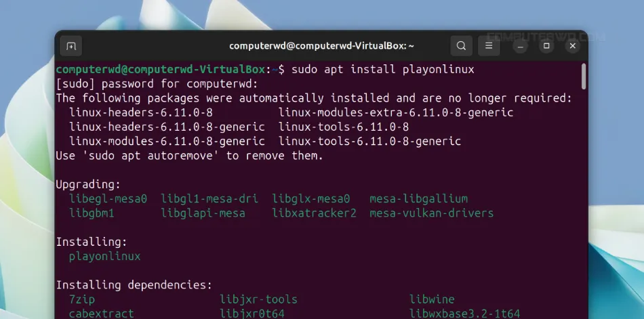The image size is (644, 319).
Task: Click package mesa-vulkan-drivers
Action: (432, 213)
